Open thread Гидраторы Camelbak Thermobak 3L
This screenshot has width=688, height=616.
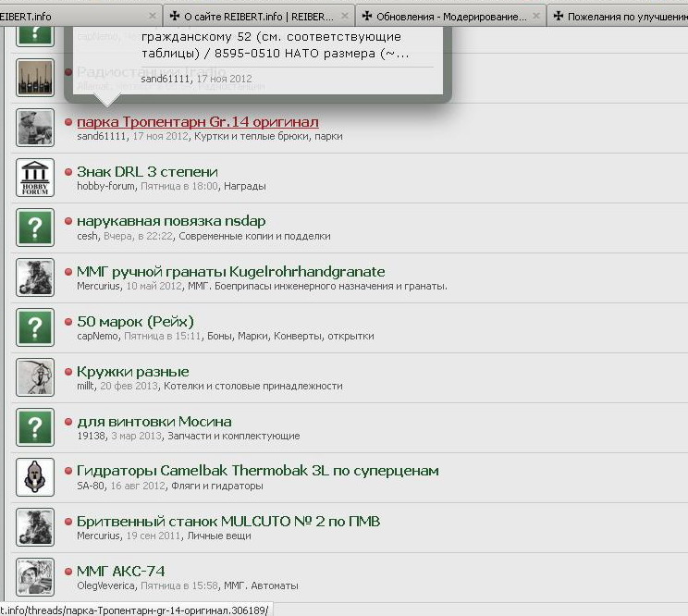(258, 471)
